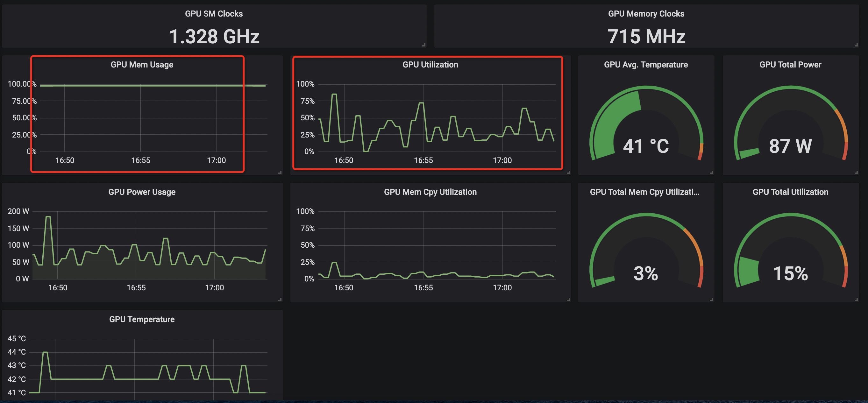
Task: Open the GPU Mem Cpy Utilization title menu
Action: pyautogui.click(x=430, y=192)
